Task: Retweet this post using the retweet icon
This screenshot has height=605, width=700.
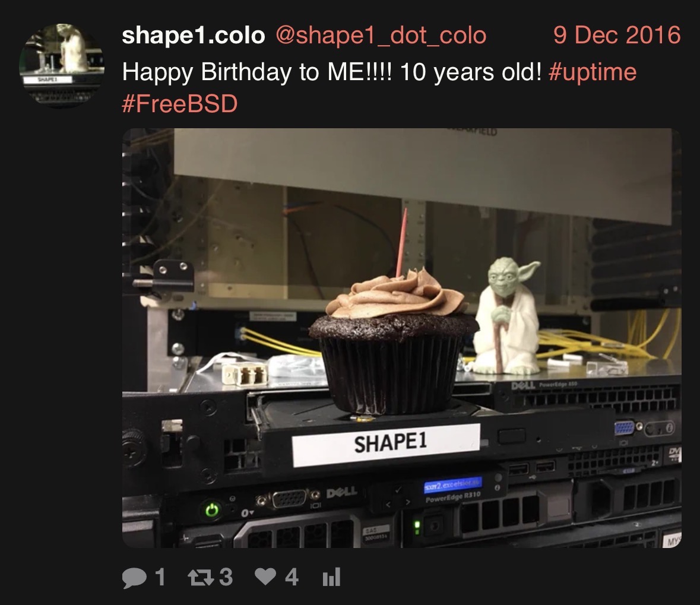Action: coord(201,577)
